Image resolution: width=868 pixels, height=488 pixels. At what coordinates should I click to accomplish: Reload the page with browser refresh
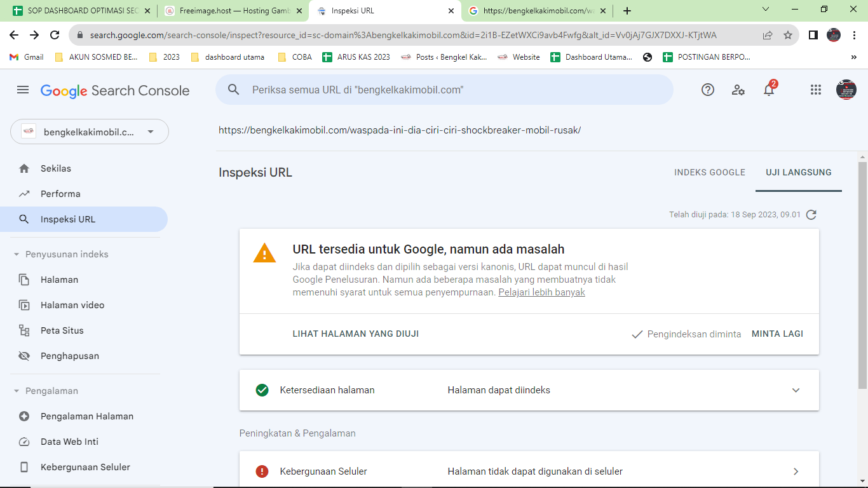pos(55,35)
